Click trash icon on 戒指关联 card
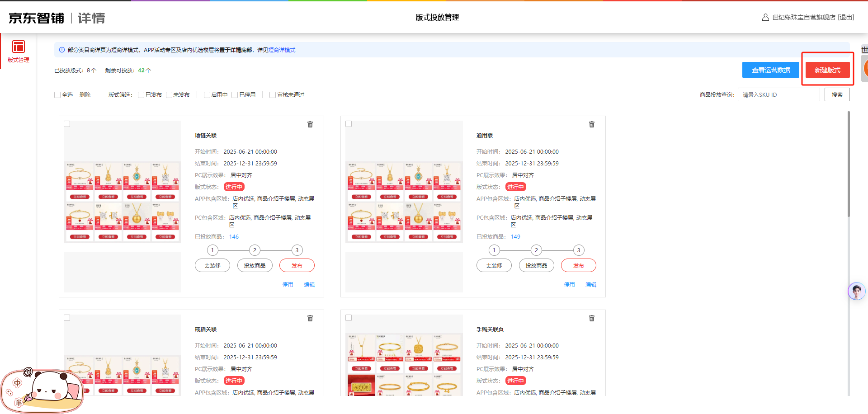 click(310, 318)
